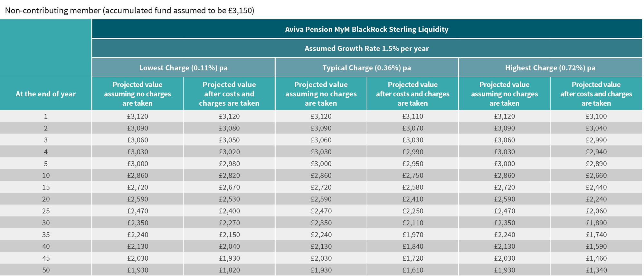Click the £3,100 value in year 1
The image size is (644, 279).
point(596,116)
